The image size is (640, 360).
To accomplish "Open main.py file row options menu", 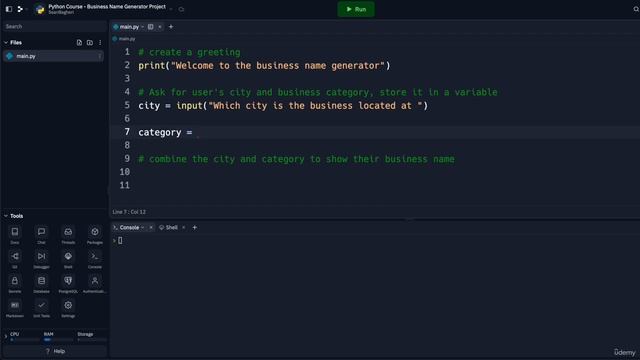I will (x=99, y=56).
